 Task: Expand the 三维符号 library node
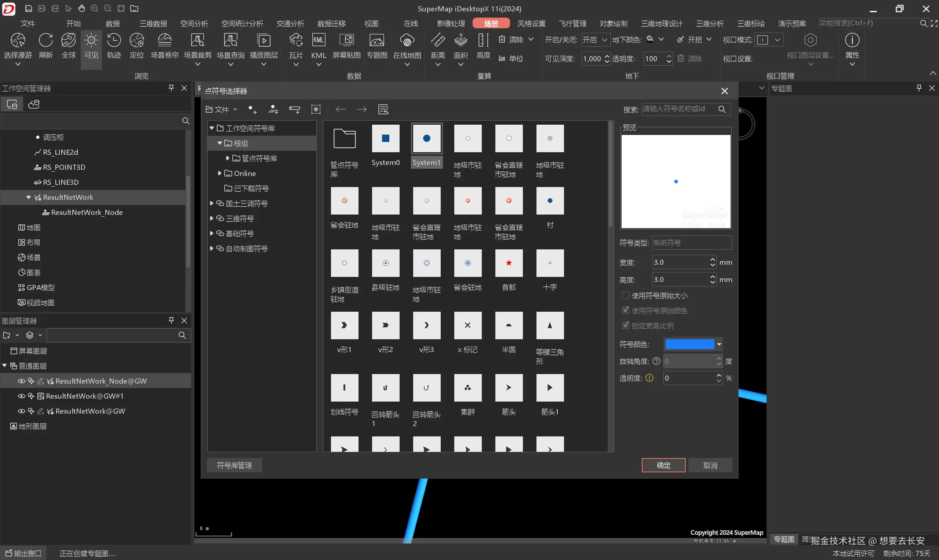211,219
